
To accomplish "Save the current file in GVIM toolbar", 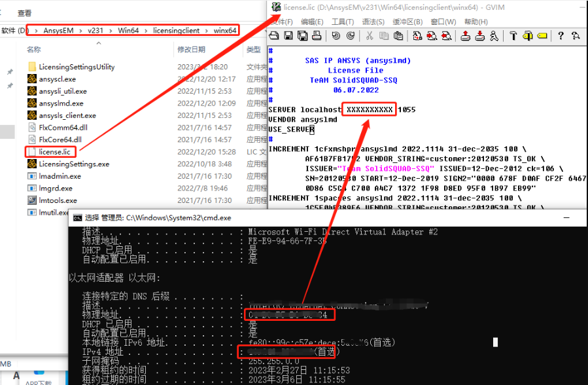I will pyautogui.click(x=288, y=35).
